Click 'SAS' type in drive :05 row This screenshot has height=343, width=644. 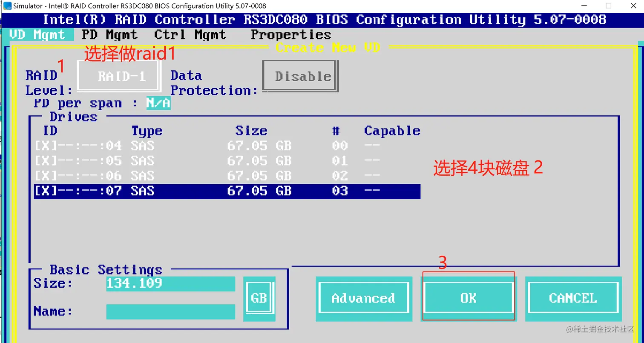[143, 161]
